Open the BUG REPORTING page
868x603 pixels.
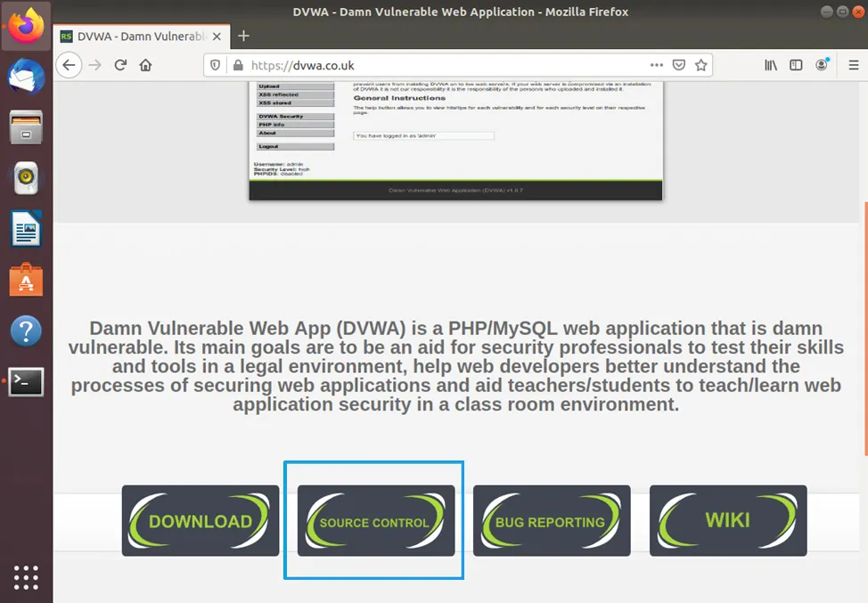point(552,520)
